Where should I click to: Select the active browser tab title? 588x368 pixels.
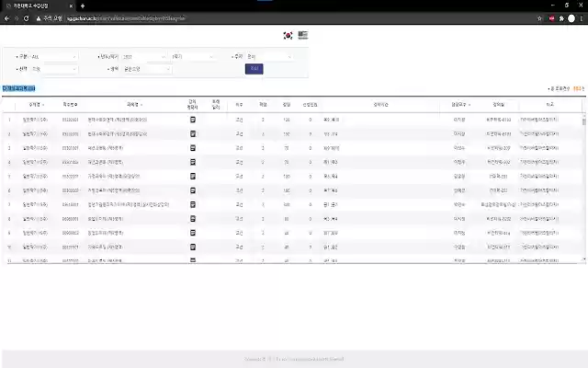(x=35, y=6)
